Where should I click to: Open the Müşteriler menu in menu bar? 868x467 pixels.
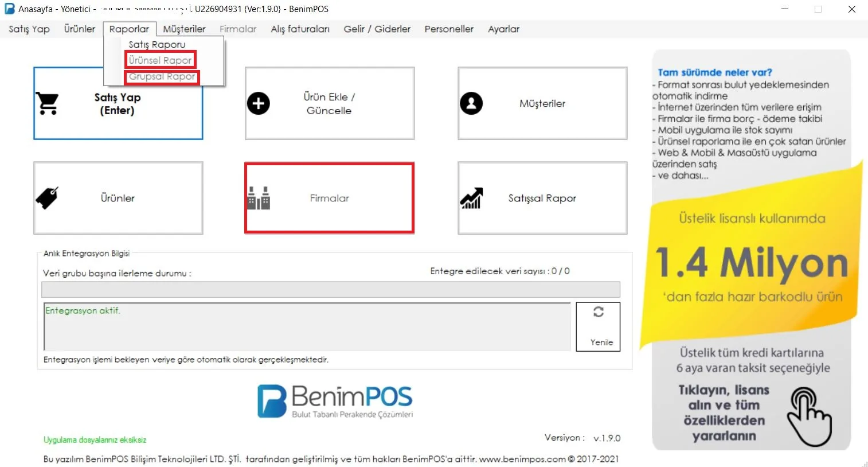pos(184,29)
